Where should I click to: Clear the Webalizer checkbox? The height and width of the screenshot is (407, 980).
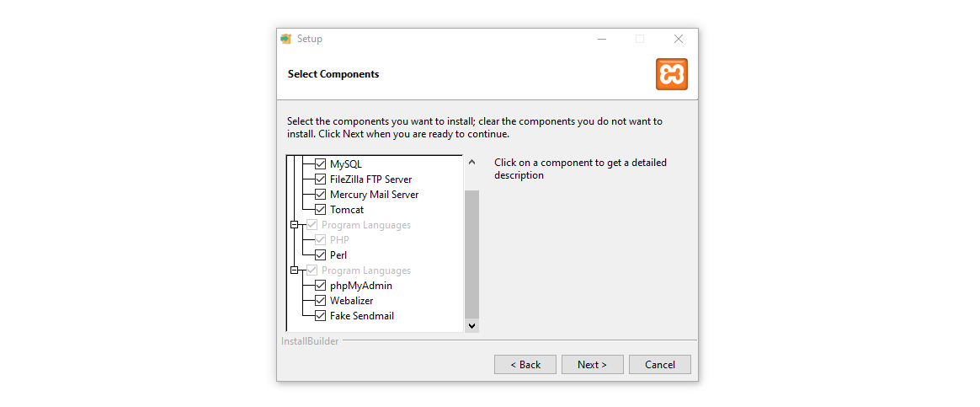(x=320, y=301)
